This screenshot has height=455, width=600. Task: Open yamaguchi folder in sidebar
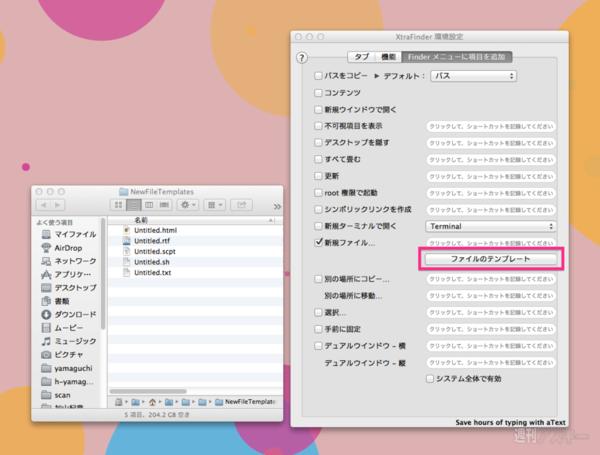coord(67,368)
